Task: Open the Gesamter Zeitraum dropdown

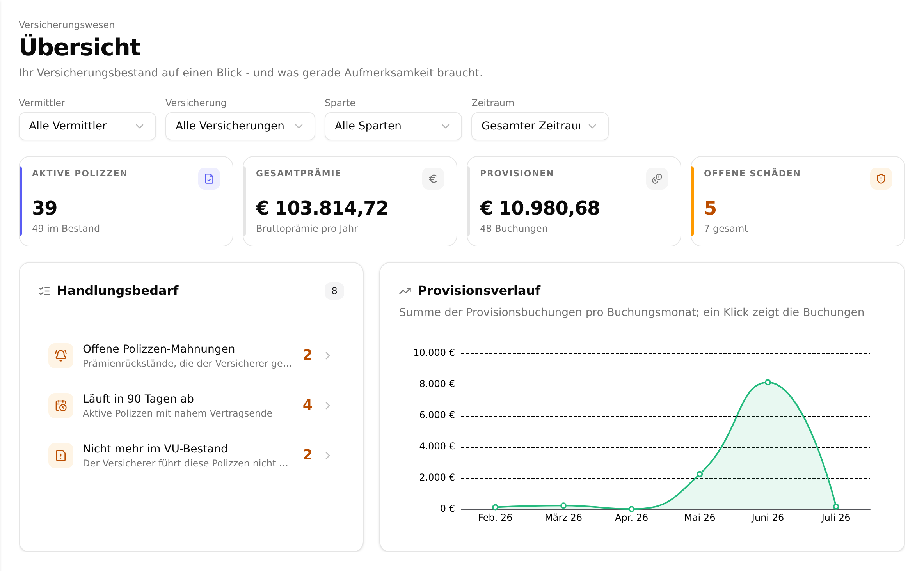Action: [540, 126]
